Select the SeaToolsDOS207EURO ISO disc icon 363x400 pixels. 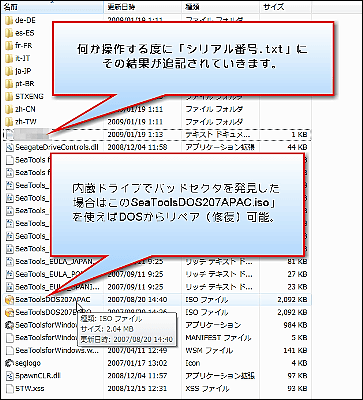pyautogui.click(x=9, y=312)
